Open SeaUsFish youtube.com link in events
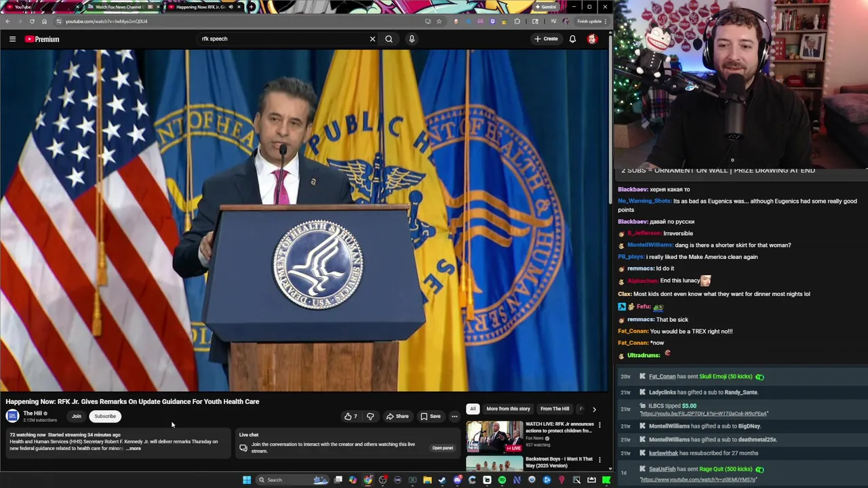868x488 pixels. point(698,480)
